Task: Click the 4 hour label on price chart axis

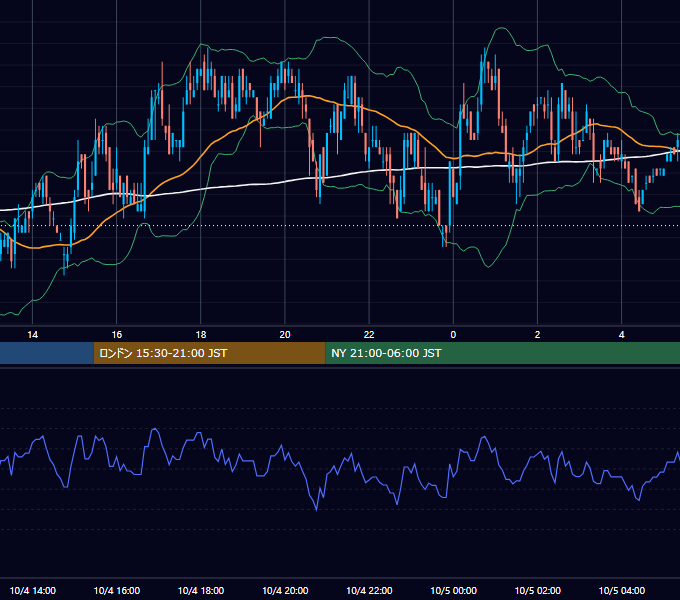Action: 621,335
